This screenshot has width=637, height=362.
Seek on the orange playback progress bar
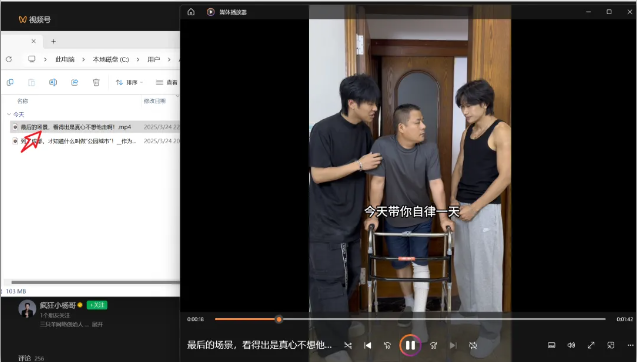click(x=410, y=319)
